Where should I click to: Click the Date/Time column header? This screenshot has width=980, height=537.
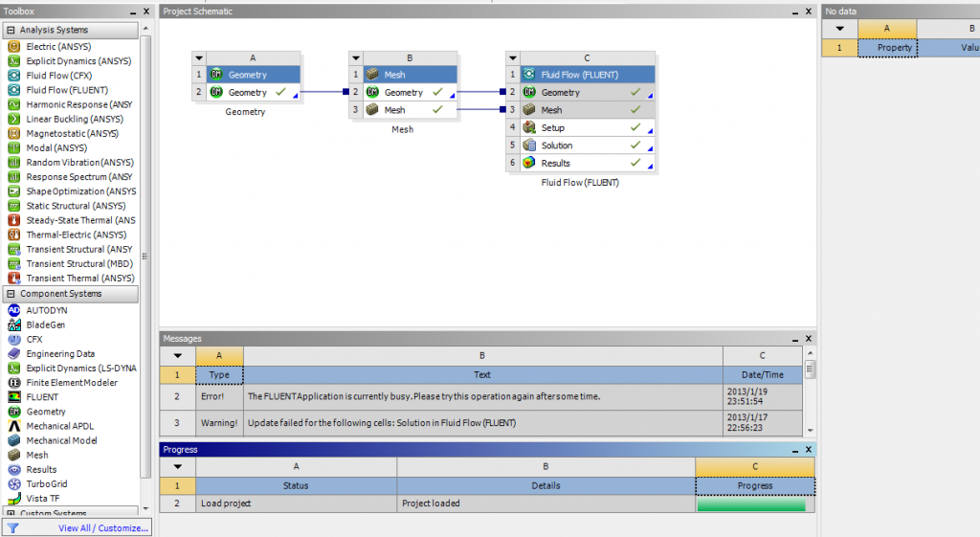(763, 375)
